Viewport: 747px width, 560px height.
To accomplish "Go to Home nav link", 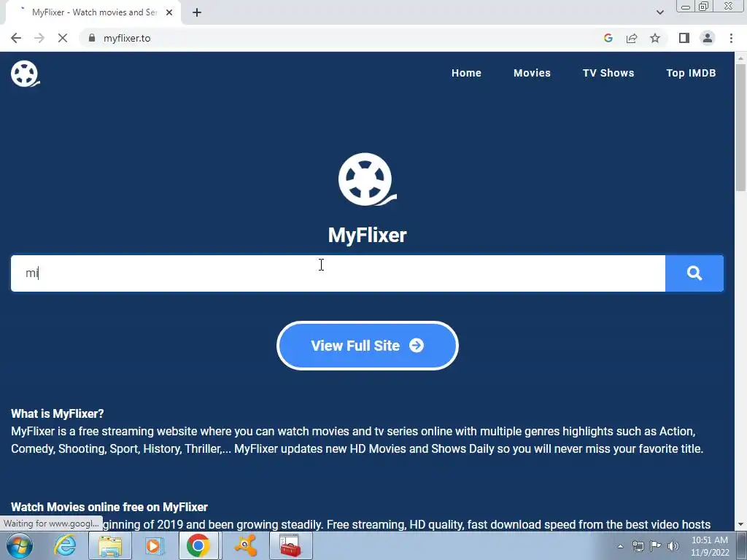I will click(466, 73).
